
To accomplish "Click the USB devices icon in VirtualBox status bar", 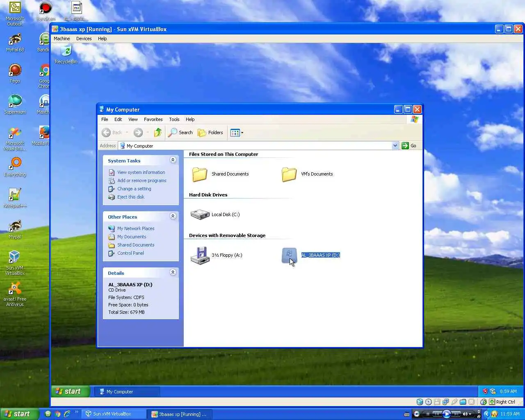I will click(454, 402).
